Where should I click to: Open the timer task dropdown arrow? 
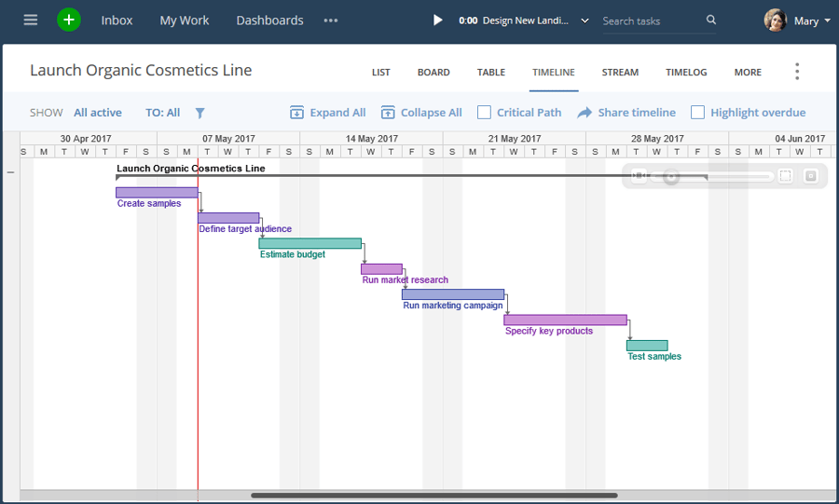pos(585,20)
